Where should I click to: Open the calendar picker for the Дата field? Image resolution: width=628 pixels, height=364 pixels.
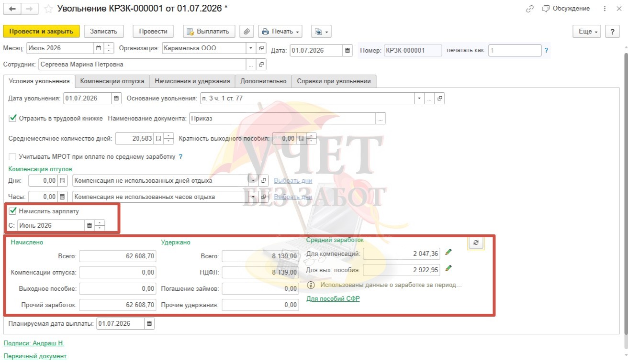point(348,50)
